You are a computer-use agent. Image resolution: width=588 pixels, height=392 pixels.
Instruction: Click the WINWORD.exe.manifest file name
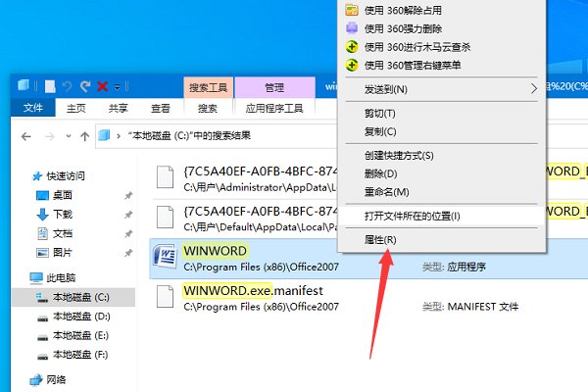coord(253,291)
